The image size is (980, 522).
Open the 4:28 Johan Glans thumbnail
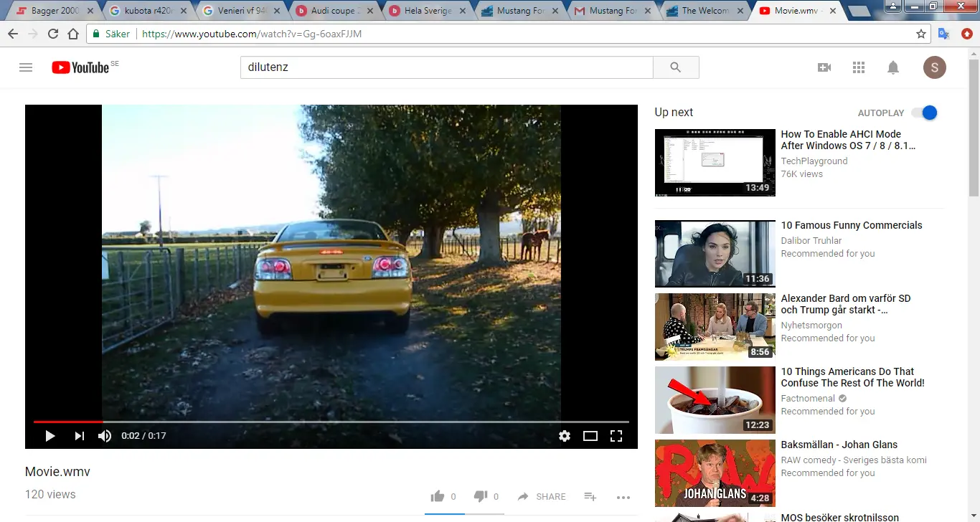click(x=715, y=473)
